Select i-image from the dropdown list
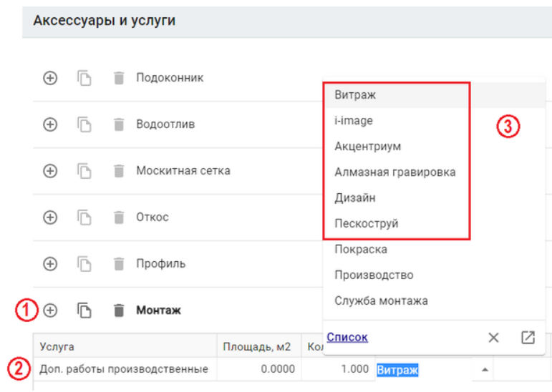Viewport: 552px width, 392px height. click(434, 121)
